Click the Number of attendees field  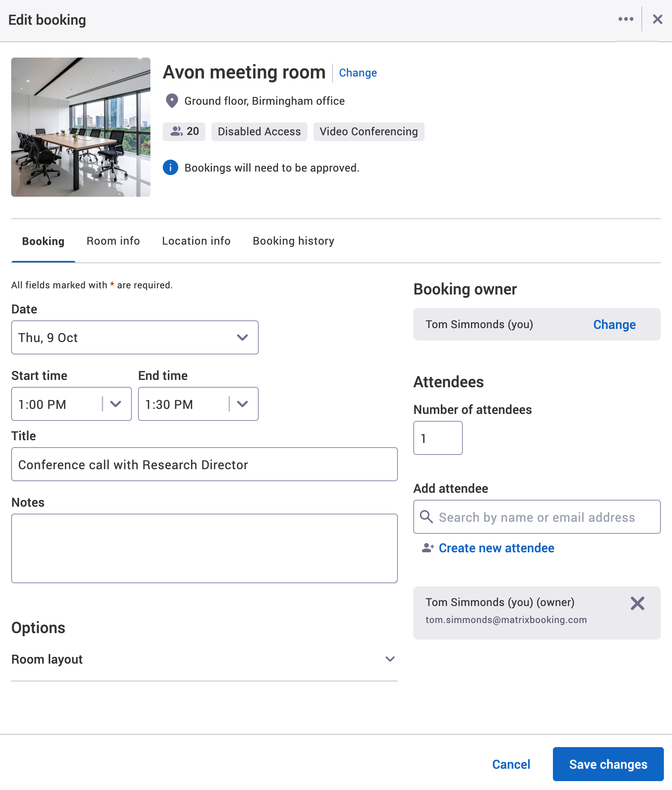coord(438,438)
